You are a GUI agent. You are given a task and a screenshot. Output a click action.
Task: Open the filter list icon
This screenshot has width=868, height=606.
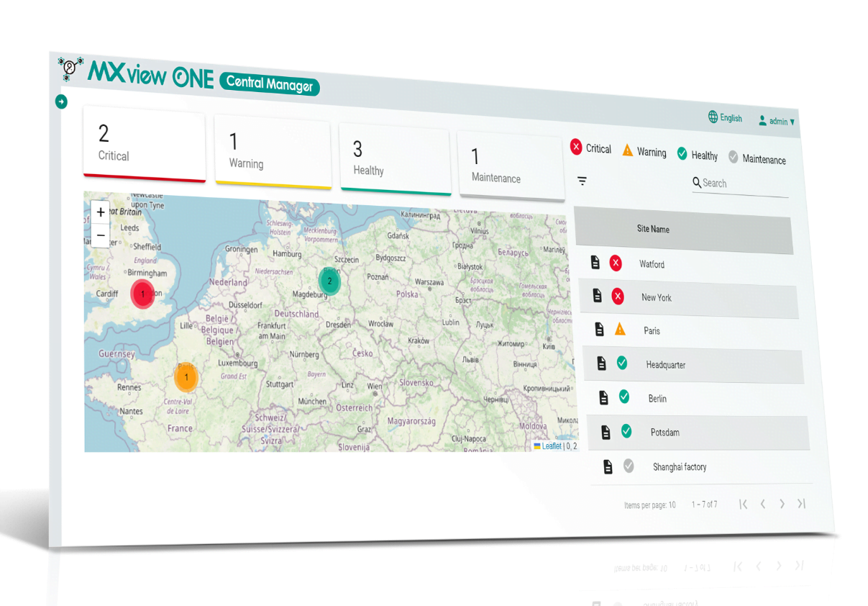click(582, 181)
